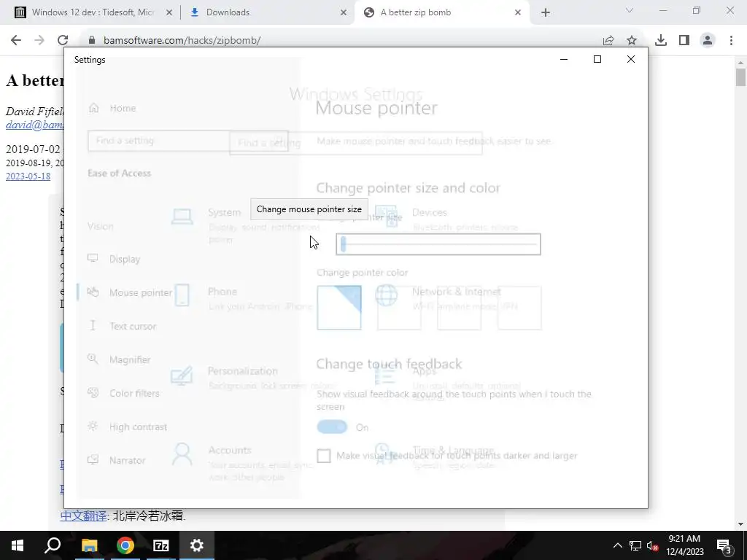Open Chrome downloads toolbar icon
This screenshot has height=560, width=747.
click(661, 41)
